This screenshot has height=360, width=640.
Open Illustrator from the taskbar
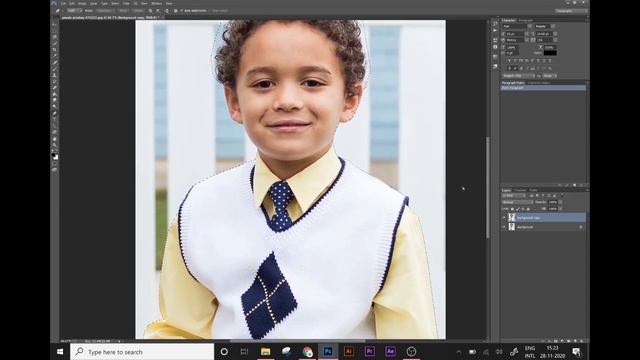pyautogui.click(x=349, y=351)
